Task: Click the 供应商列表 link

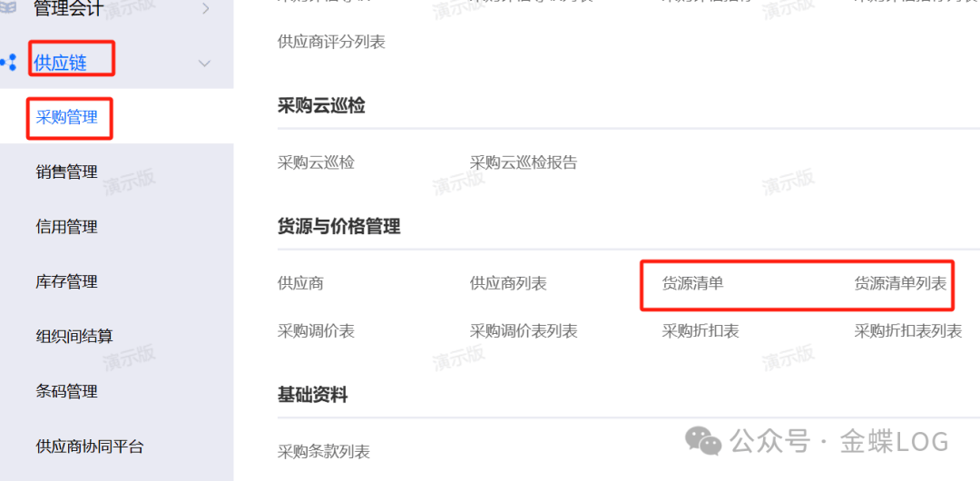Action: tap(508, 283)
